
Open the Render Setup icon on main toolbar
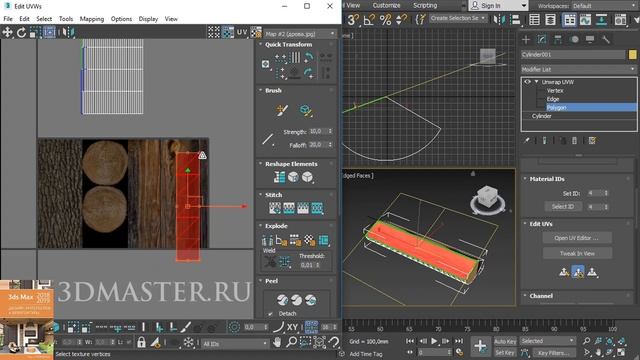[x=620, y=20]
